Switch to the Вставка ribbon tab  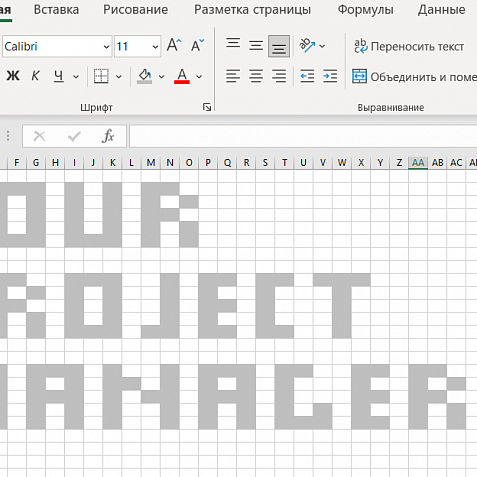56,9
